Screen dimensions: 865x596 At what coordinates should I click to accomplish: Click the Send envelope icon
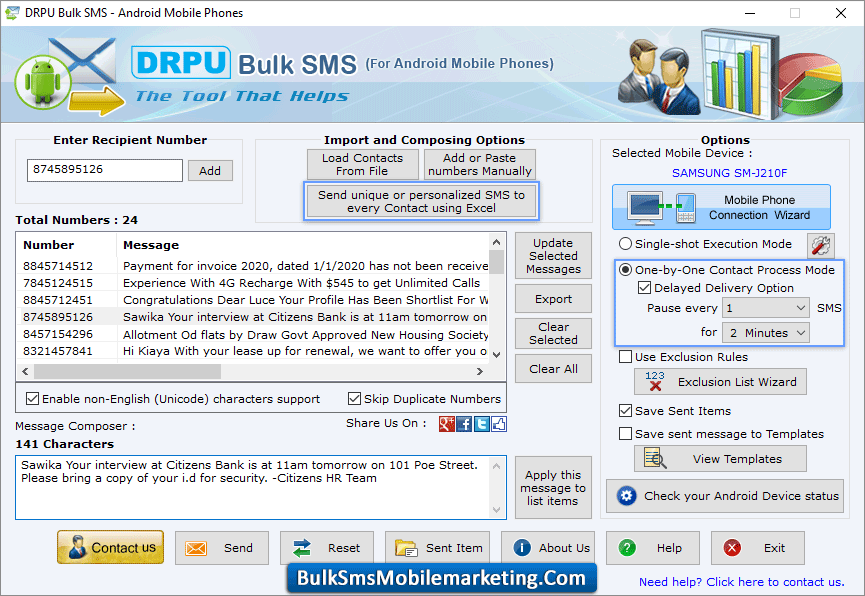(196, 548)
